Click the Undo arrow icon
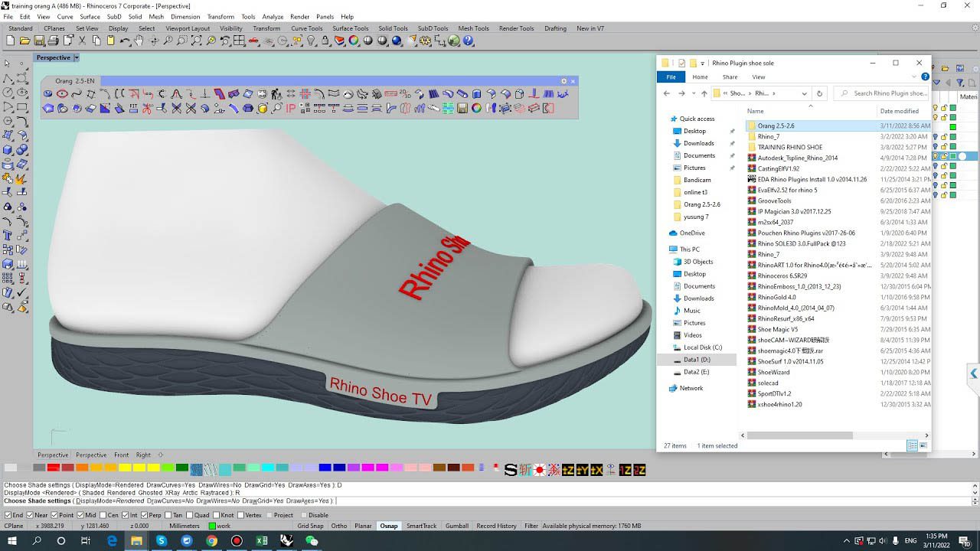This screenshot has width=980, height=551. (x=125, y=41)
